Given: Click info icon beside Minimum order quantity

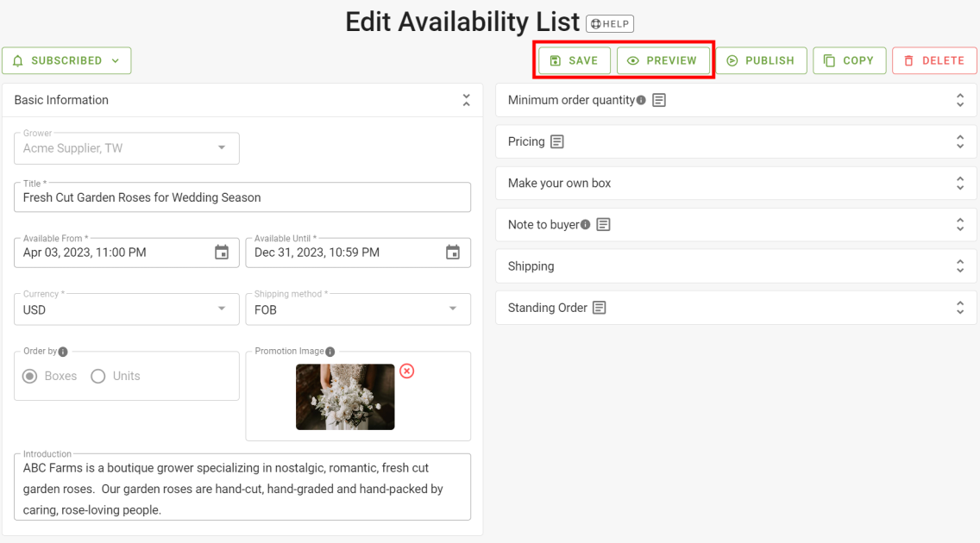Looking at the screenshot, I should [641, 100].
